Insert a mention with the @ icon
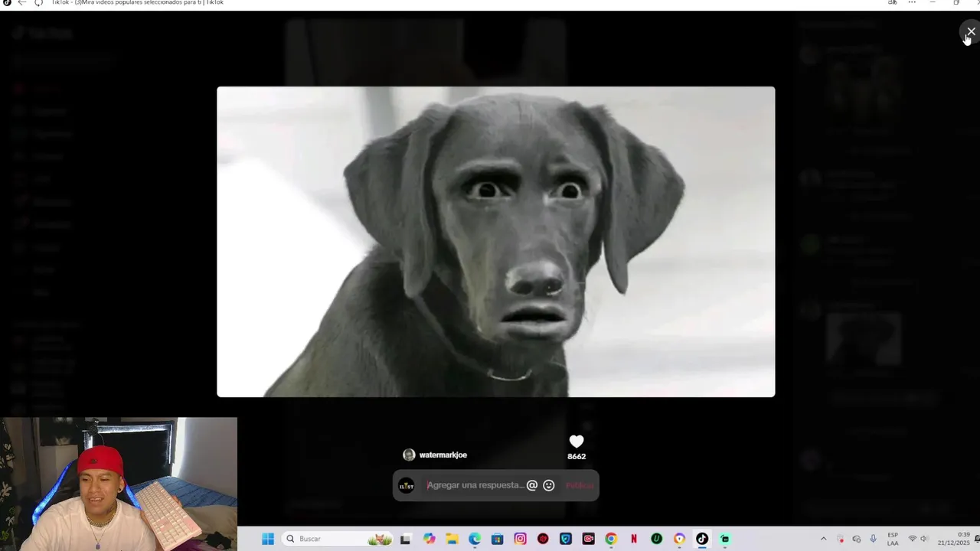The width and height of the screenshot is (980, 551). (x=532, y=485)
